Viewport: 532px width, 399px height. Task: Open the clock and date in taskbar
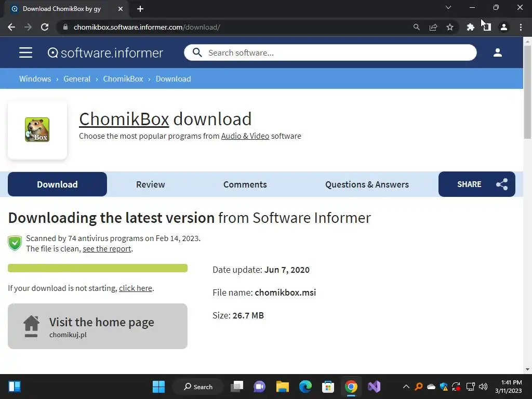508,387
